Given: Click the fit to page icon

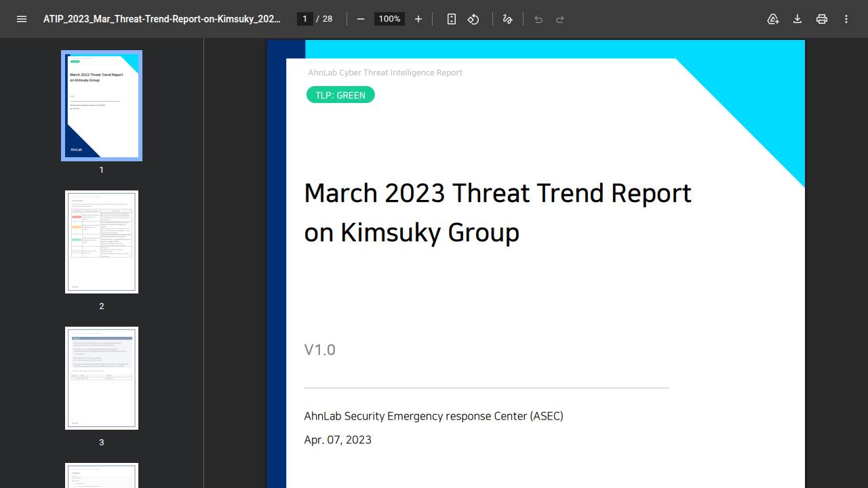Looking at the screenshot, I should (x=452, y=19).
